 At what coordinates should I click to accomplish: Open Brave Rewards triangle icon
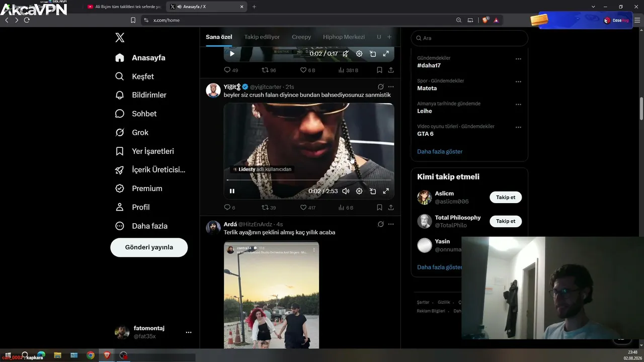click(496, 20)
